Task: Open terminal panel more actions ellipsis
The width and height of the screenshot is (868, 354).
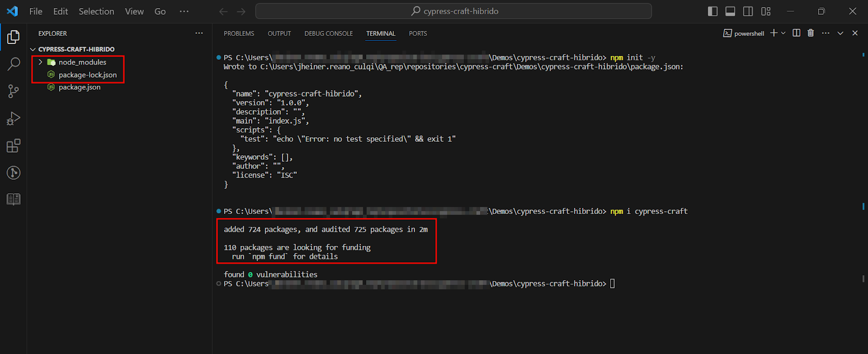Action: tap(826, 33)
